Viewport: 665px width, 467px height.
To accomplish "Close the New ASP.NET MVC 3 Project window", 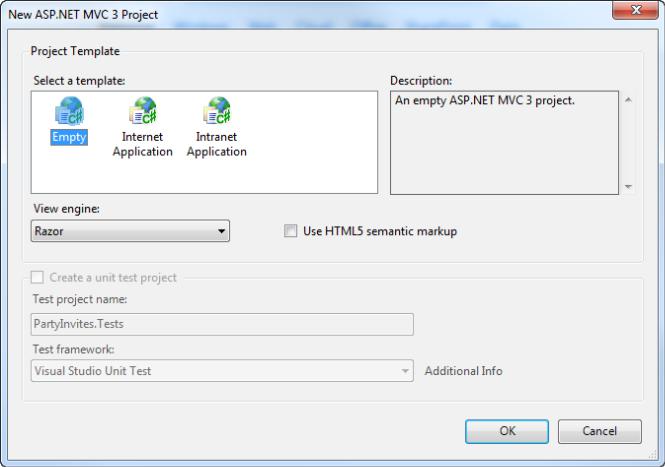I will click(635, 10).
